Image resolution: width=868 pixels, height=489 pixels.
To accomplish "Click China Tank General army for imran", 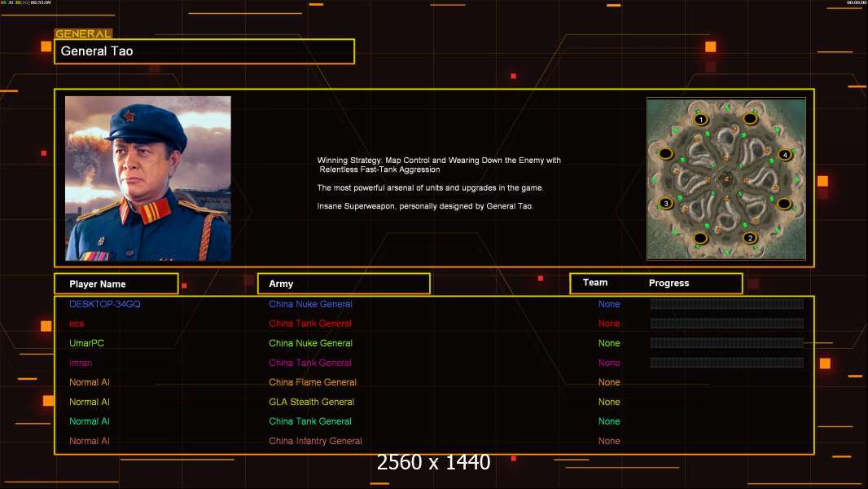I will tap(310, 363).
